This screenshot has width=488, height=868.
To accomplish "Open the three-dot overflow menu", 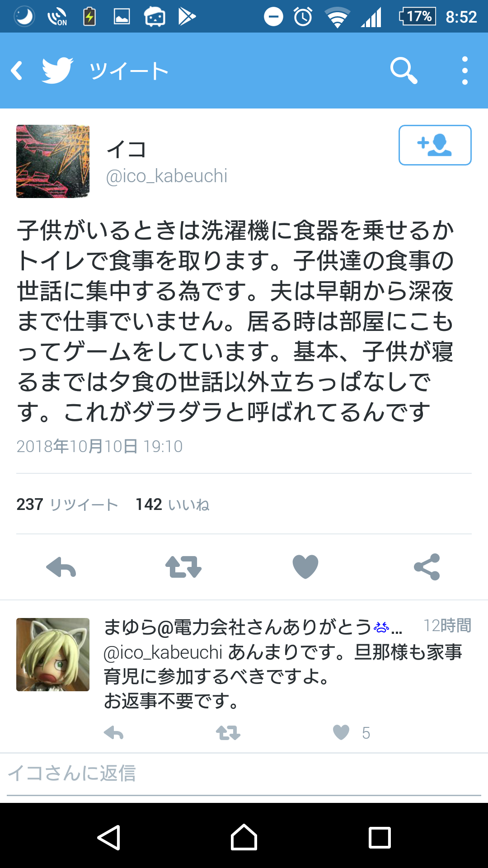I will pos(465,71).
